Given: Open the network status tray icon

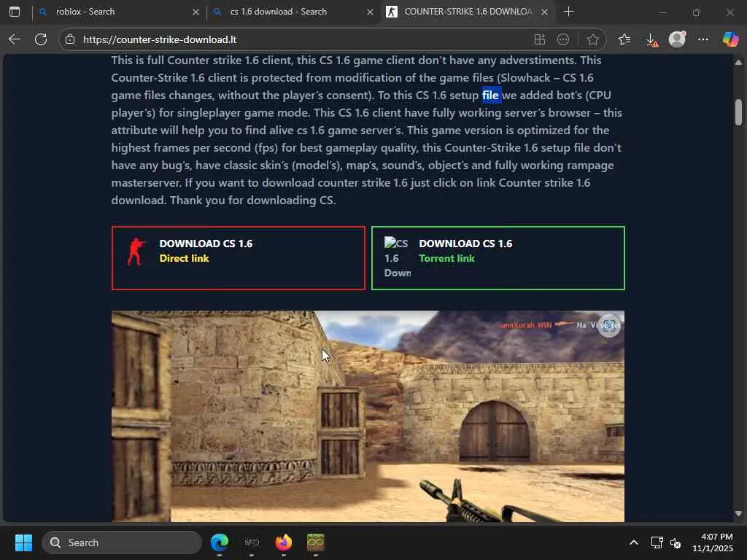Looking at the screenshot, I should pos(657,542).
